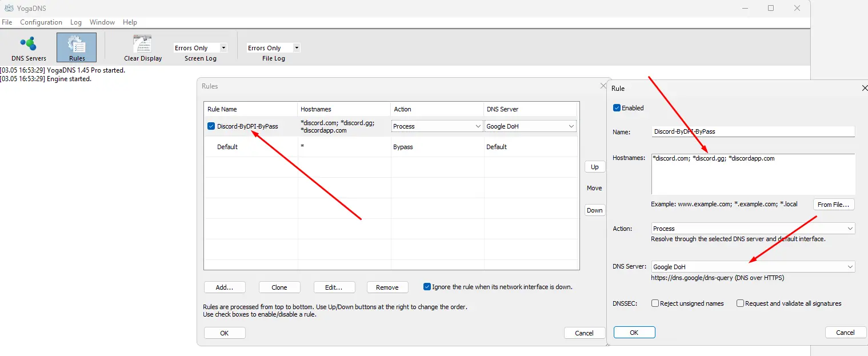Click the Remove button
The image size is (868, 356).
[387, 287]
